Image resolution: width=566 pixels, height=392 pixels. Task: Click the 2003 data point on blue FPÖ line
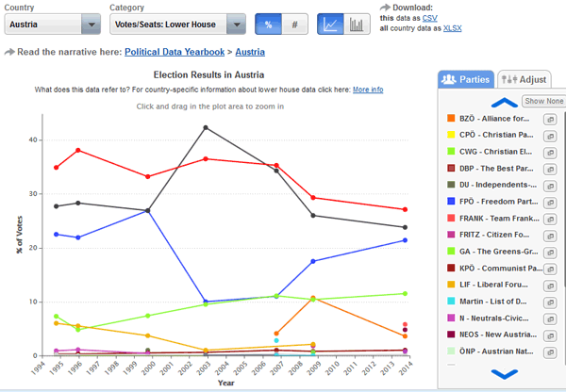point(206,302)
